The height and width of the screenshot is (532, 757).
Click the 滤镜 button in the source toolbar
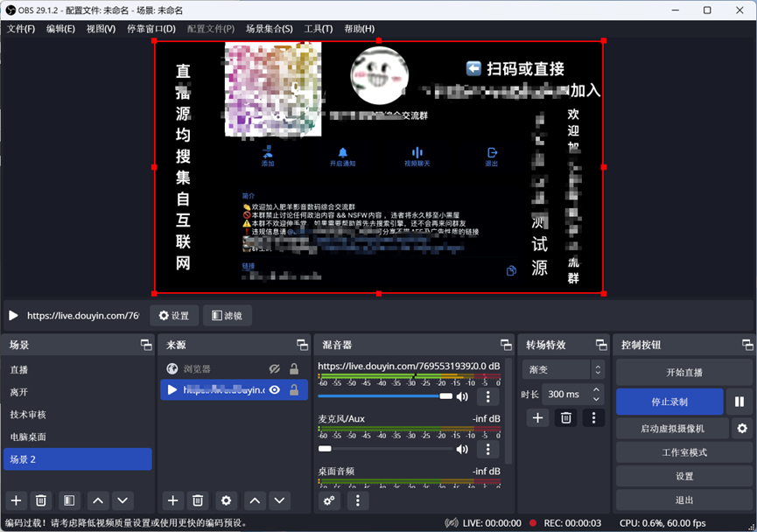point(228,316)
